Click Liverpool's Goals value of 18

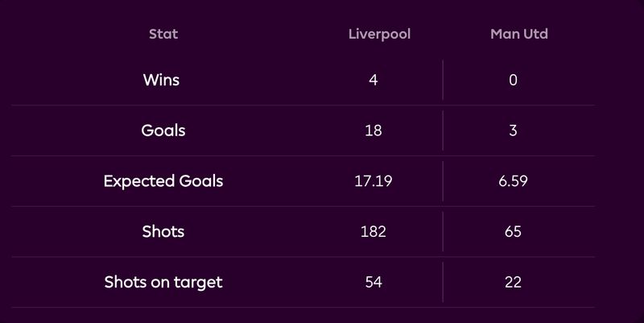click(374, 130)
